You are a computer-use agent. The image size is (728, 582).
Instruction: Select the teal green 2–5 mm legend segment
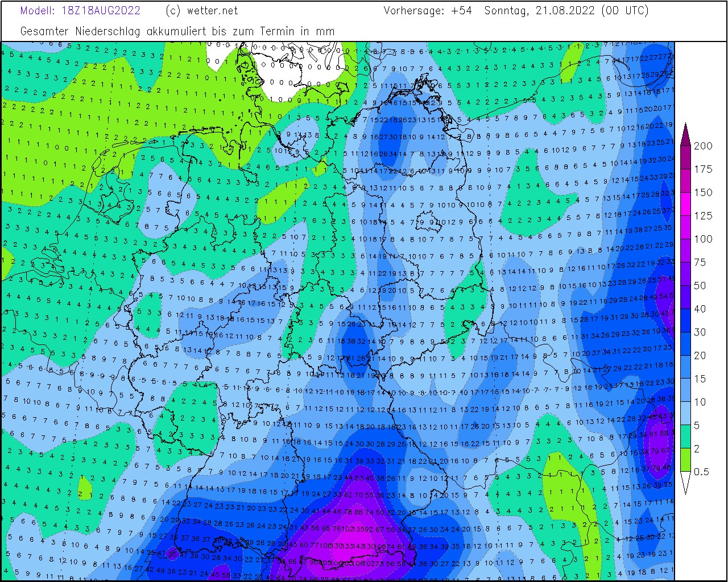click(x=685, y=437)
